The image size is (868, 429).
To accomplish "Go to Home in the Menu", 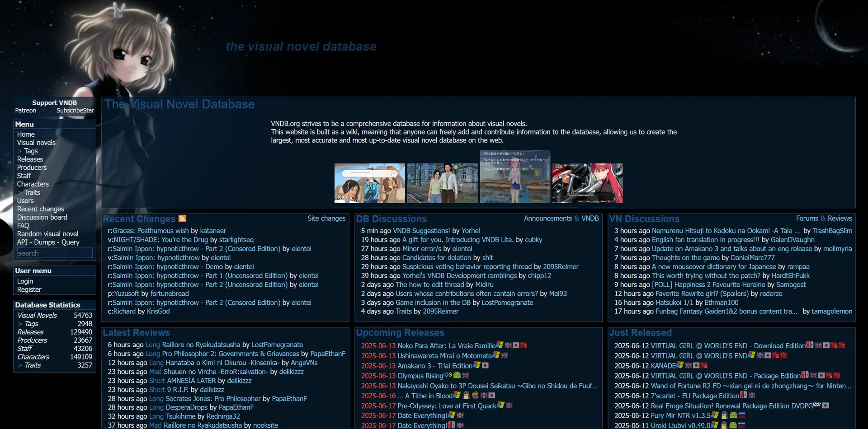I will click(x=26, y=134).
